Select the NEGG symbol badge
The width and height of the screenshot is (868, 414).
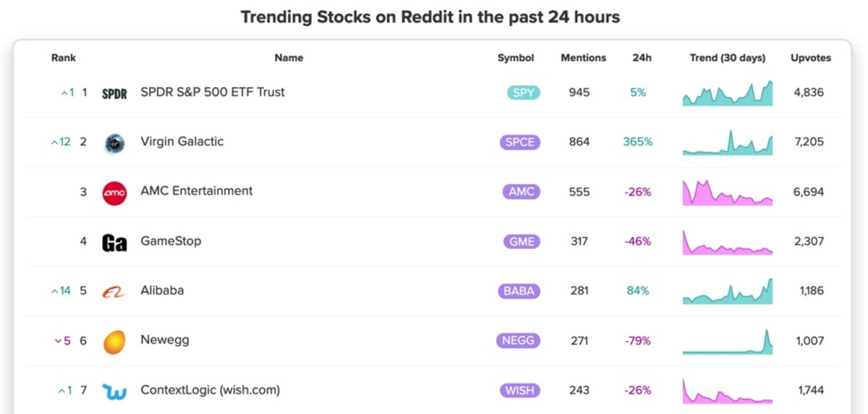pyautogui.click(x=518, y=340)
